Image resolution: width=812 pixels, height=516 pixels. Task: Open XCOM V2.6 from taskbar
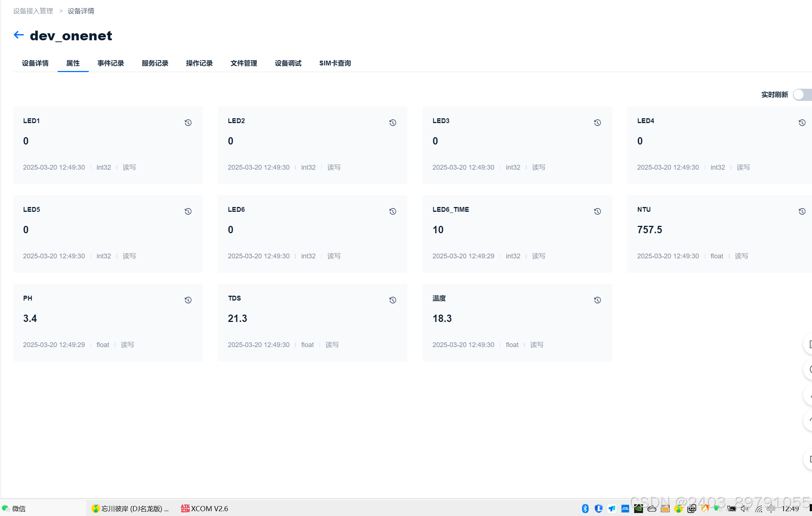(204, 509)
